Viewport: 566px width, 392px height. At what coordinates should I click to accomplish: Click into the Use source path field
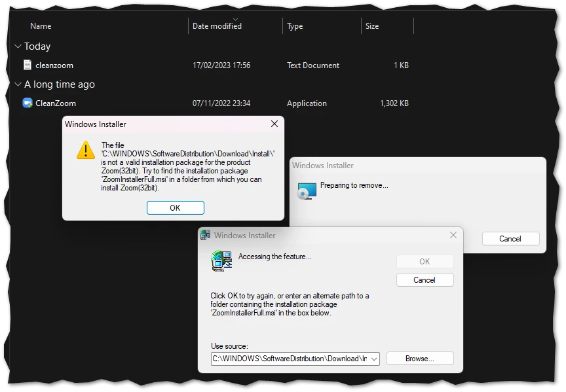[x=291, y=359]
